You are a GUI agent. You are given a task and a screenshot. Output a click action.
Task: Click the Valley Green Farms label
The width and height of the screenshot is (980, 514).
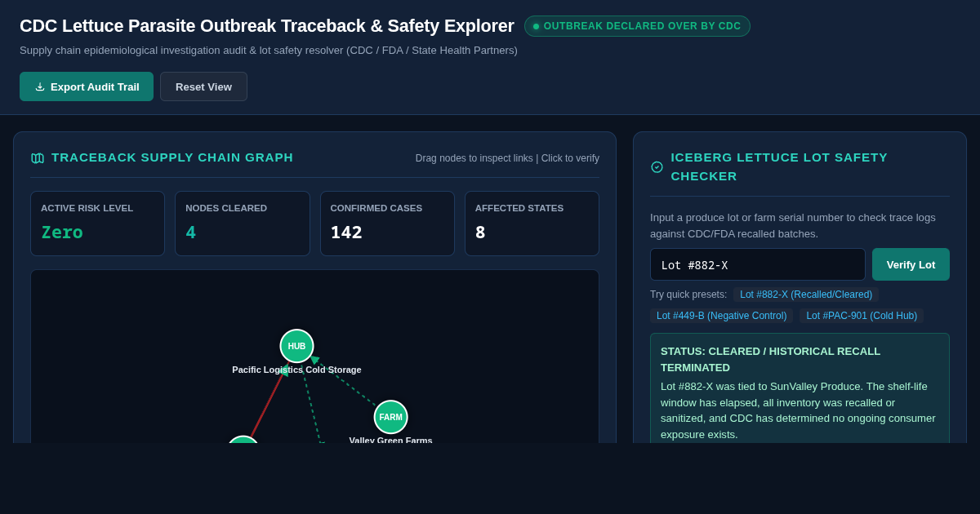[390, 440]
